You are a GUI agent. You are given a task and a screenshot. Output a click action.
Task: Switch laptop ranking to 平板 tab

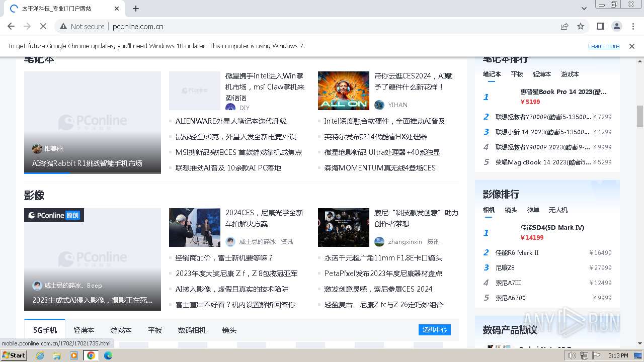(517, 74)
